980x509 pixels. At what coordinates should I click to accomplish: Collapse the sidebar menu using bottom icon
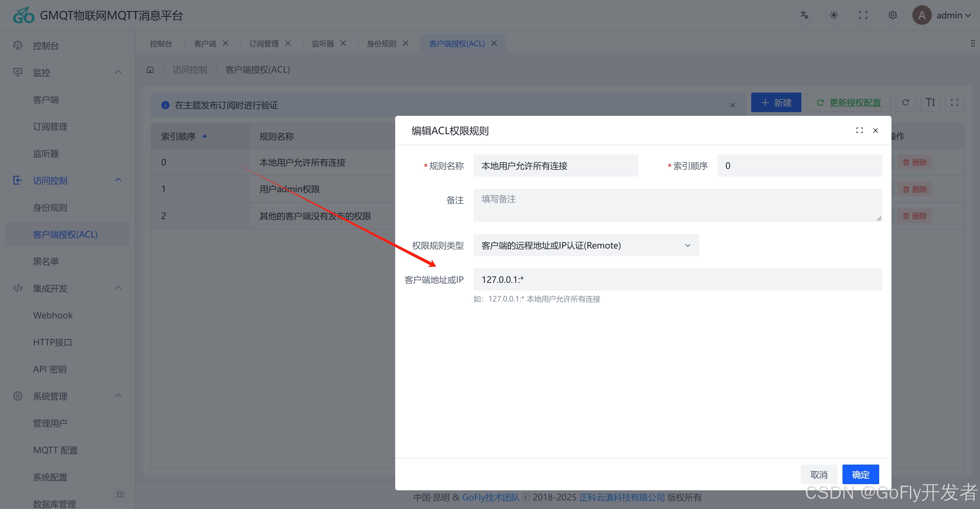pyautogui.click(x=120, y=495)
